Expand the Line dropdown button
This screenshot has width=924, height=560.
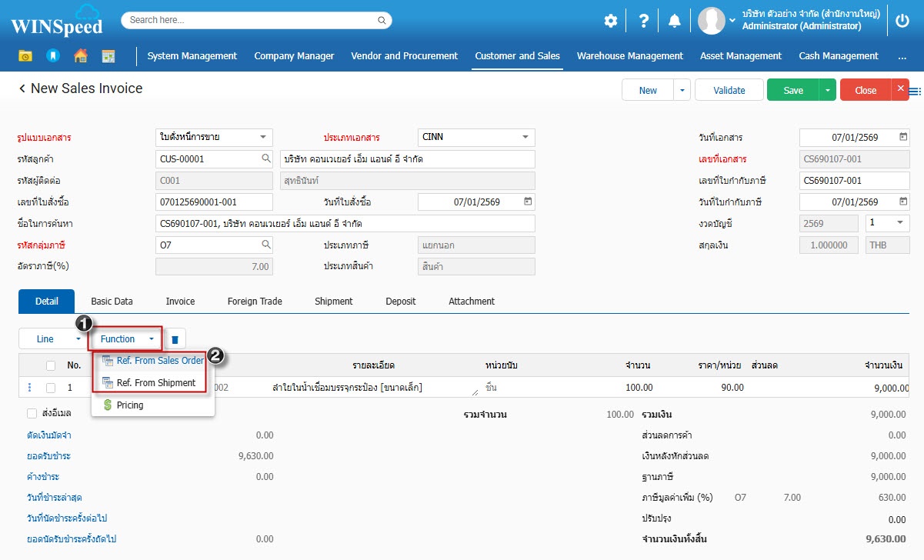pyautogui.click(x=78, y=339)
